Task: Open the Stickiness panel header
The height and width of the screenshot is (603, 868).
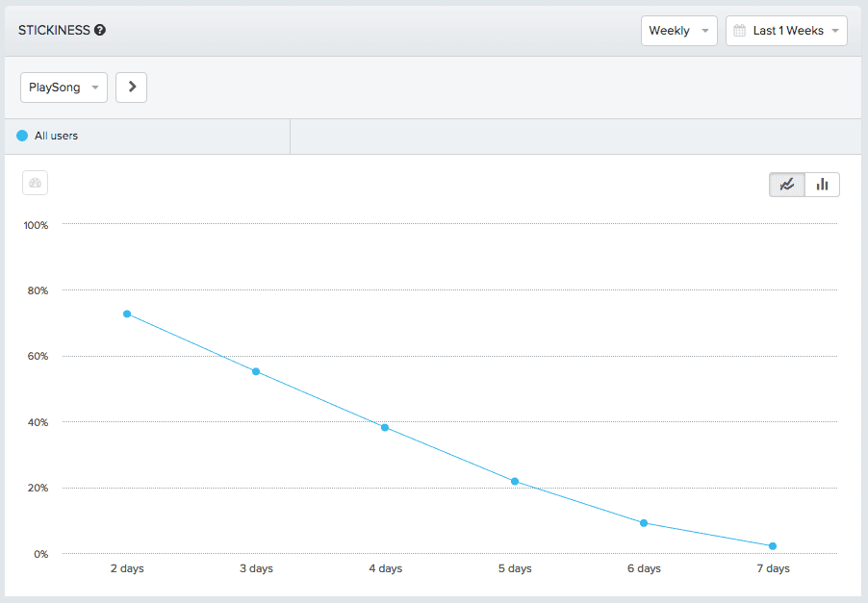Action: click(53, 30)
